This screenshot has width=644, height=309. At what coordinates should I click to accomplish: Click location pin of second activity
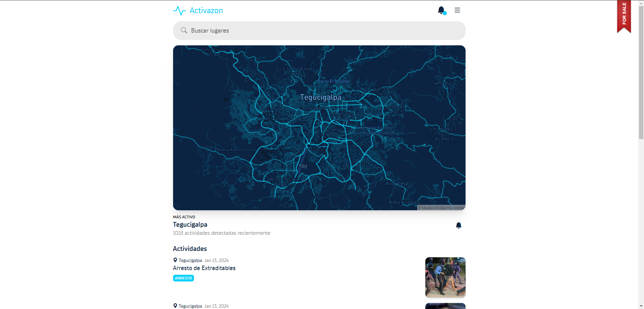pos(175,306)
